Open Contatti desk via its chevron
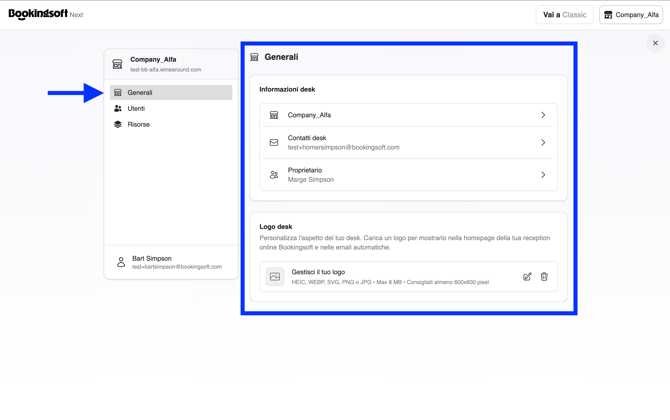Viewport: 670px width, 420px height. [x=543, y=142]
